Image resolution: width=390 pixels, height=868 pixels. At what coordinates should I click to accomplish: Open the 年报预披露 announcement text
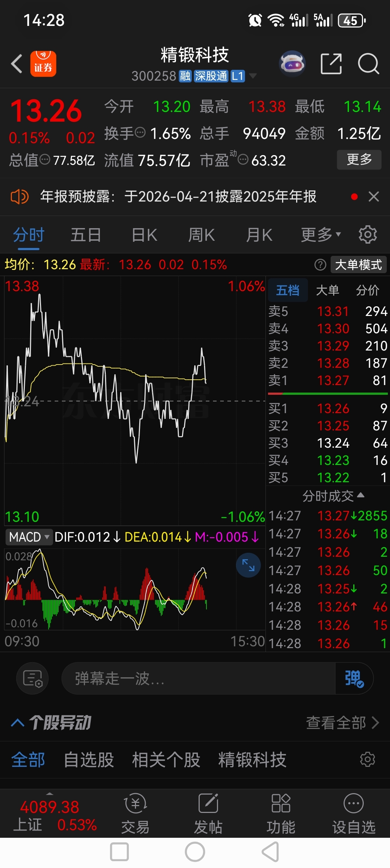tap(178, 196)
